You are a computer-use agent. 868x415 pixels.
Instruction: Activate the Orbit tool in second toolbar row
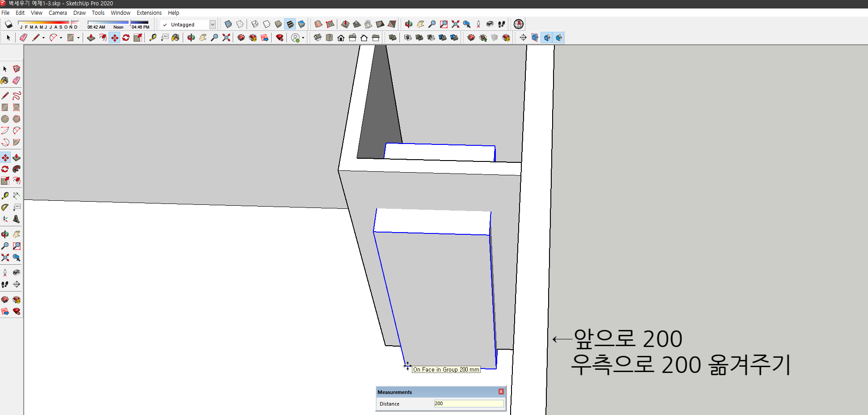click(x=191, y=38)
